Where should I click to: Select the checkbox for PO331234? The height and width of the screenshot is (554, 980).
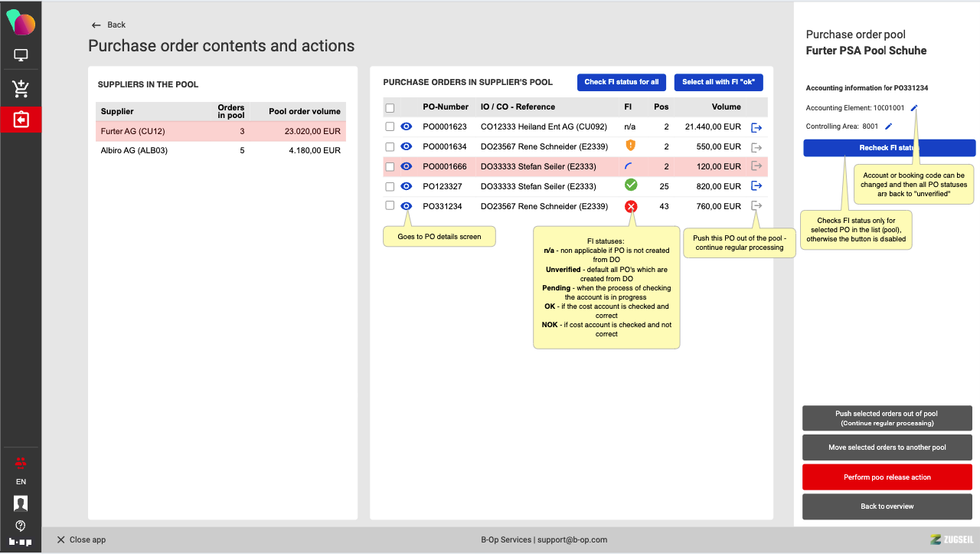click(390, 206)
